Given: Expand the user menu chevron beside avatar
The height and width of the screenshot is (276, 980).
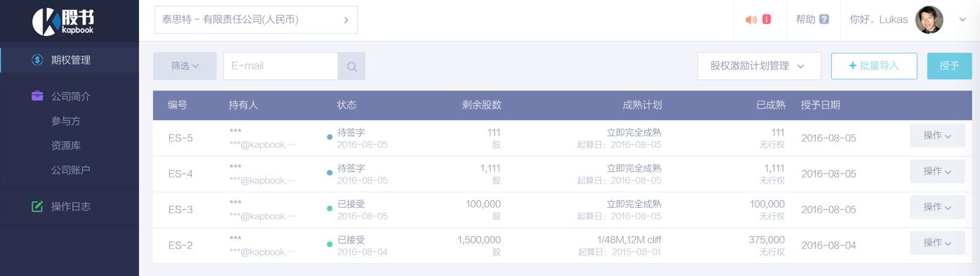Looking at the screenshot, I should coord(962,20).
